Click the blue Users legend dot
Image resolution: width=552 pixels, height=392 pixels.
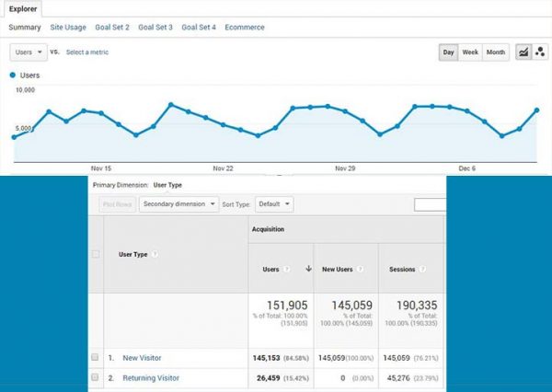pyautogui.click(x=12, y=74)
